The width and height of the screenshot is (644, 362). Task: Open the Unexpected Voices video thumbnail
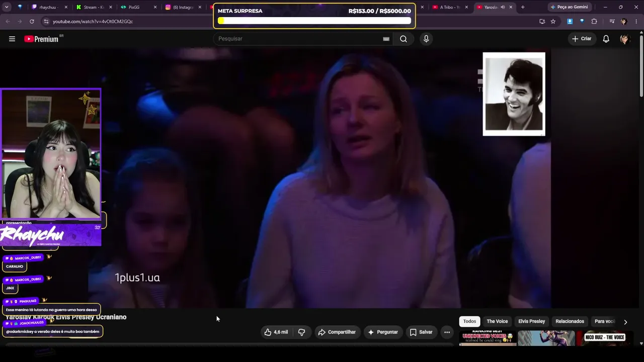[x=488, y=338]
